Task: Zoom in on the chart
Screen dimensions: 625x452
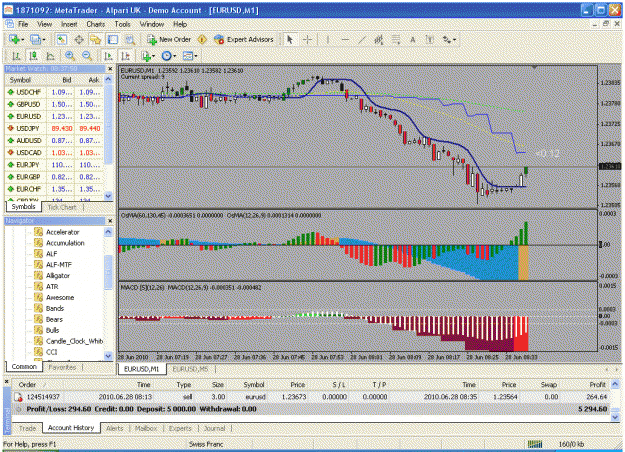Action: tap(70, 56)
